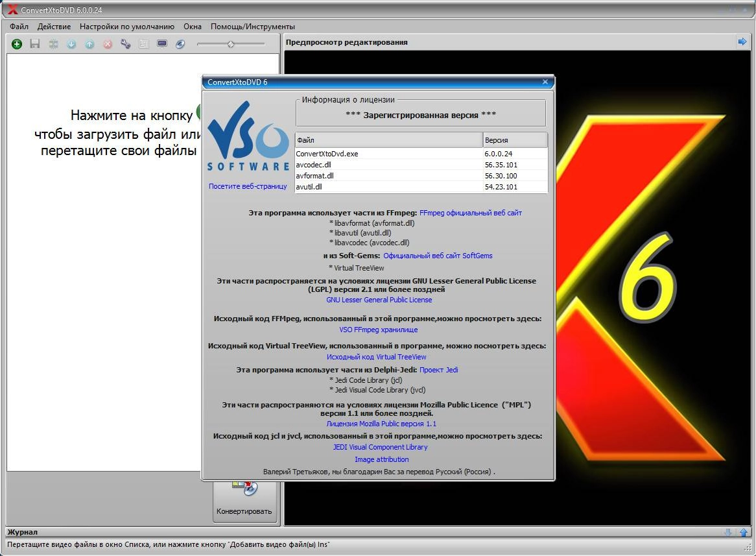Click version value 56.35.101

tap(501, 165)
